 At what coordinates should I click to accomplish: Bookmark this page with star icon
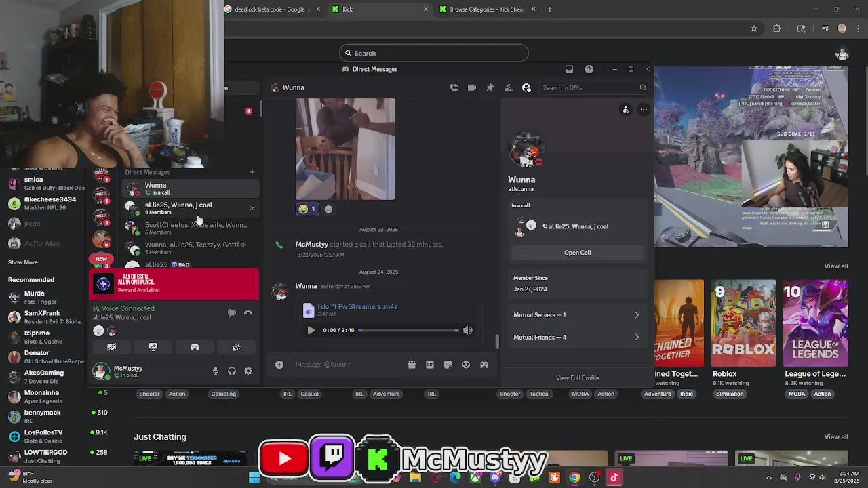(x=753, y=28)
